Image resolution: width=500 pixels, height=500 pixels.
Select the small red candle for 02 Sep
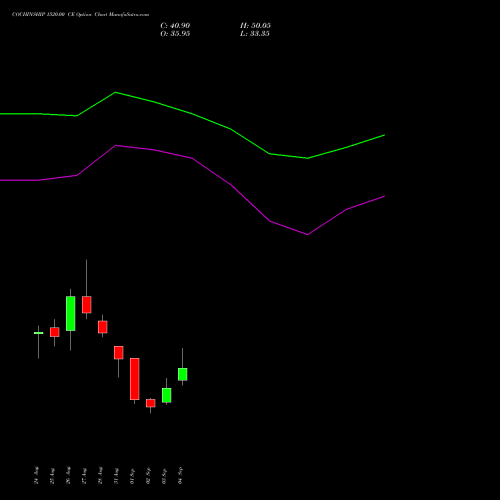[151, 403]
